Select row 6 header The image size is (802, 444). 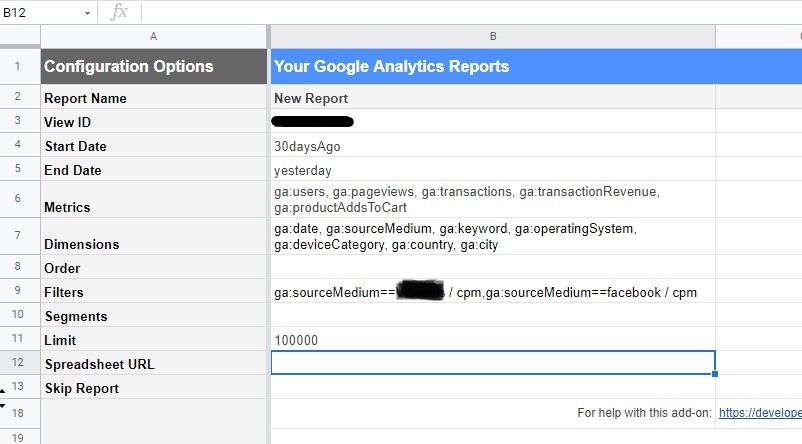[x=20, y=199]
